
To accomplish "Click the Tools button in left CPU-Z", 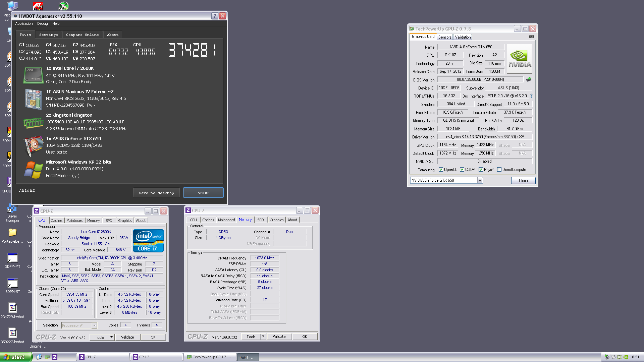I will tap(100, 337).
